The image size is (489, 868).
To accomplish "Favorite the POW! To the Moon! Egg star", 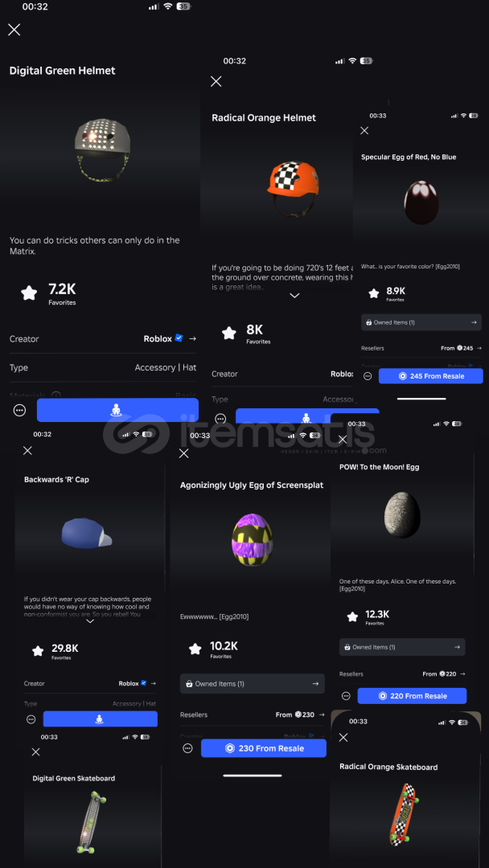I will point(352,616).
